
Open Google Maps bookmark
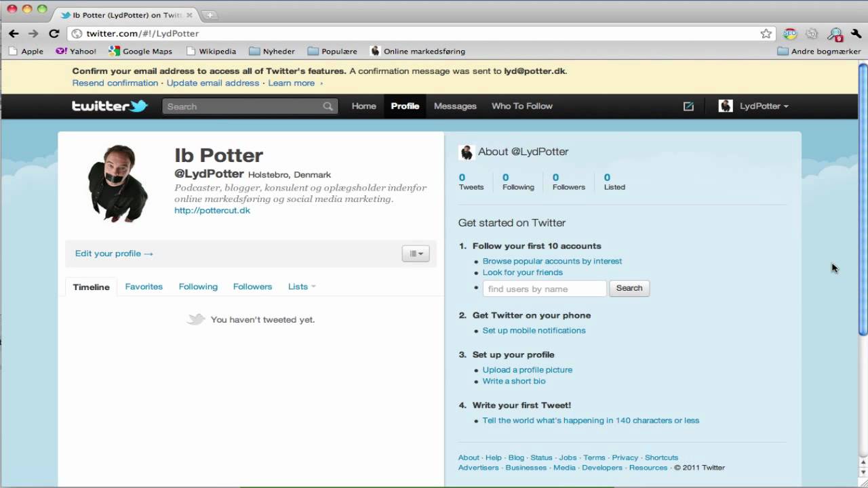[x=140, y=51]
